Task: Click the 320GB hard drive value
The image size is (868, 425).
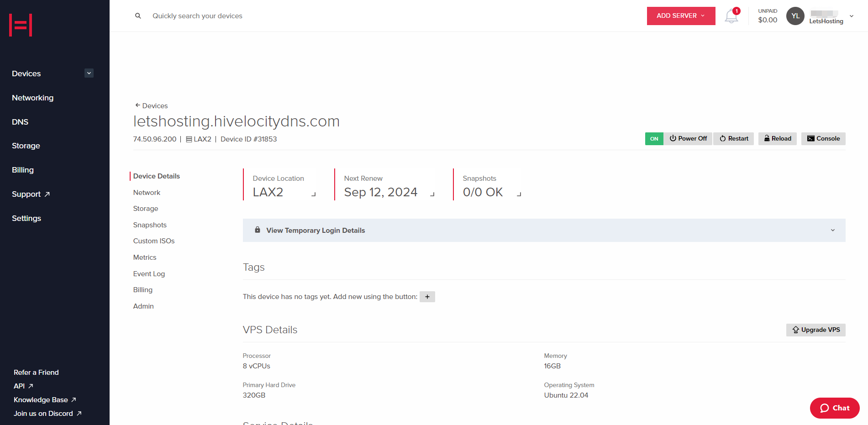Action: click(x=254, y=395)
